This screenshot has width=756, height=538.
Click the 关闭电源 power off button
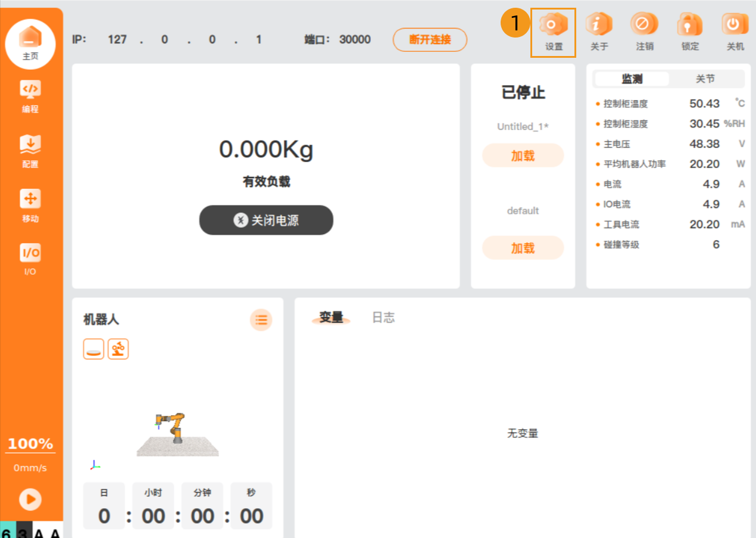tap(266, 220)
